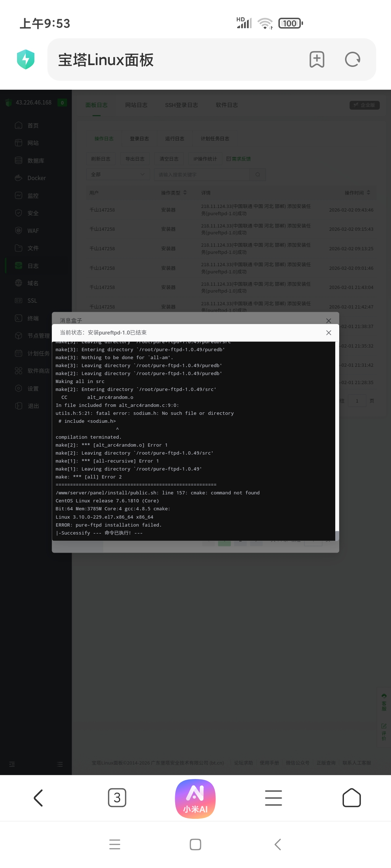391x868 pixels.
Task: Open Docker sidebar item
Action: [36, 178]
